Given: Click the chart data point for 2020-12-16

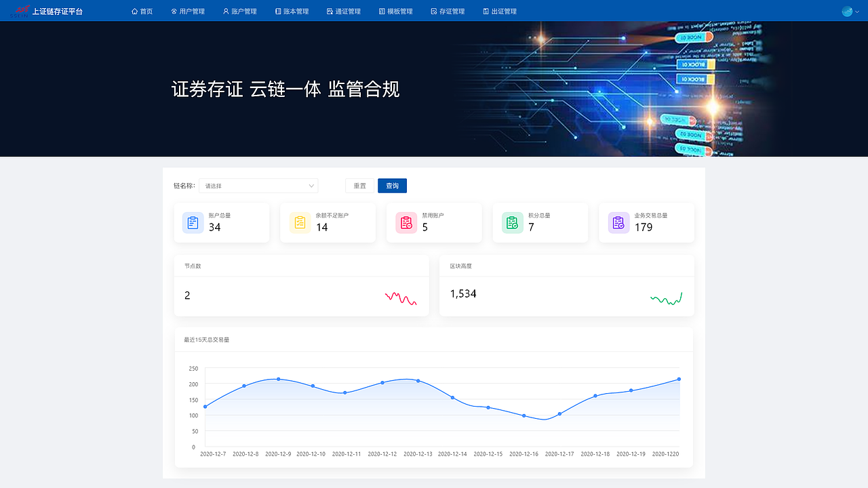Looking at the screenshot, I should (x=524, y=415).
